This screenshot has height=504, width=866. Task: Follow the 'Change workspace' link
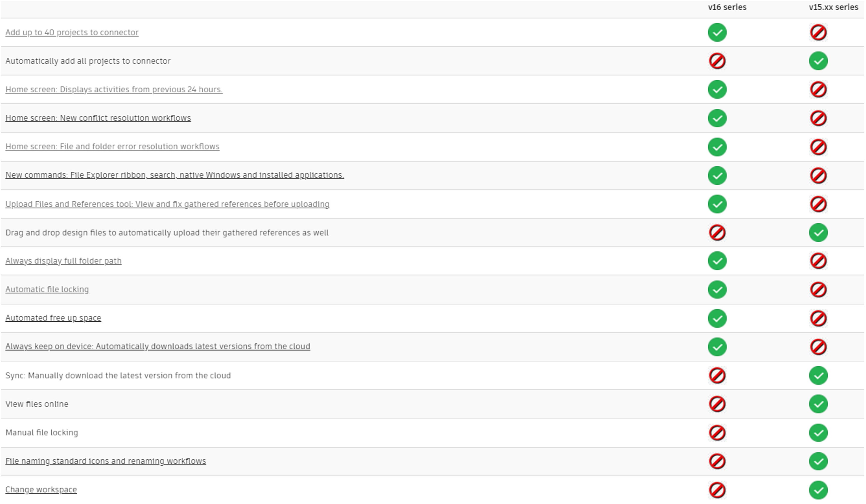pos(41,489)
